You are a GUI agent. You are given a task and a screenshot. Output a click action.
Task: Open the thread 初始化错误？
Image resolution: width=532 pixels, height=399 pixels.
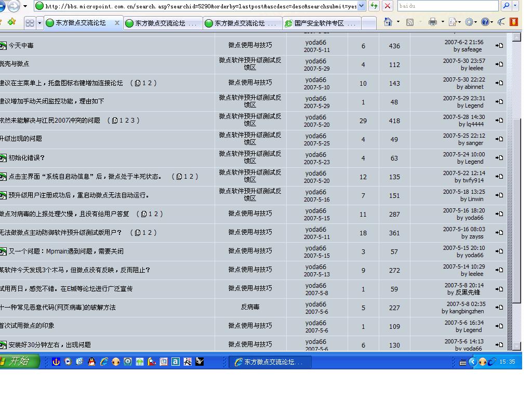click(x=26, y=158)
